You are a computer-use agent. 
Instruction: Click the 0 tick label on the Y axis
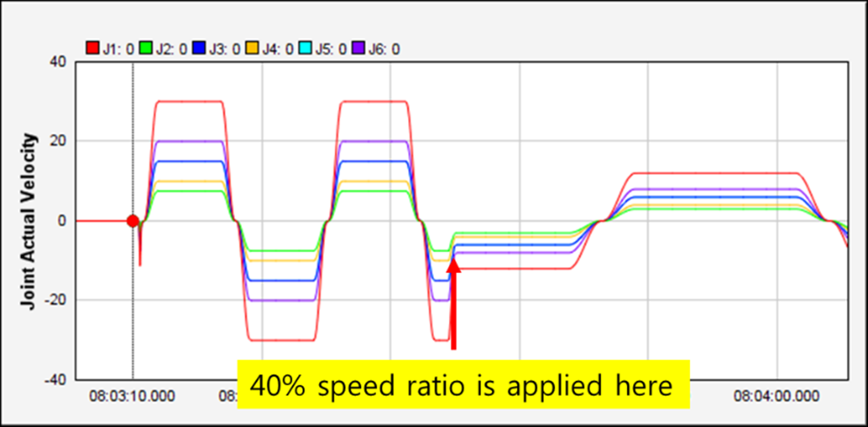pyautogui.click(x=62, y=221)
